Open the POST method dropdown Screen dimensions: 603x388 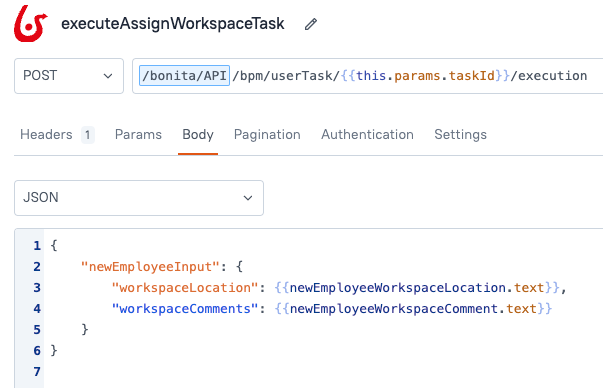tap(69, 76)
